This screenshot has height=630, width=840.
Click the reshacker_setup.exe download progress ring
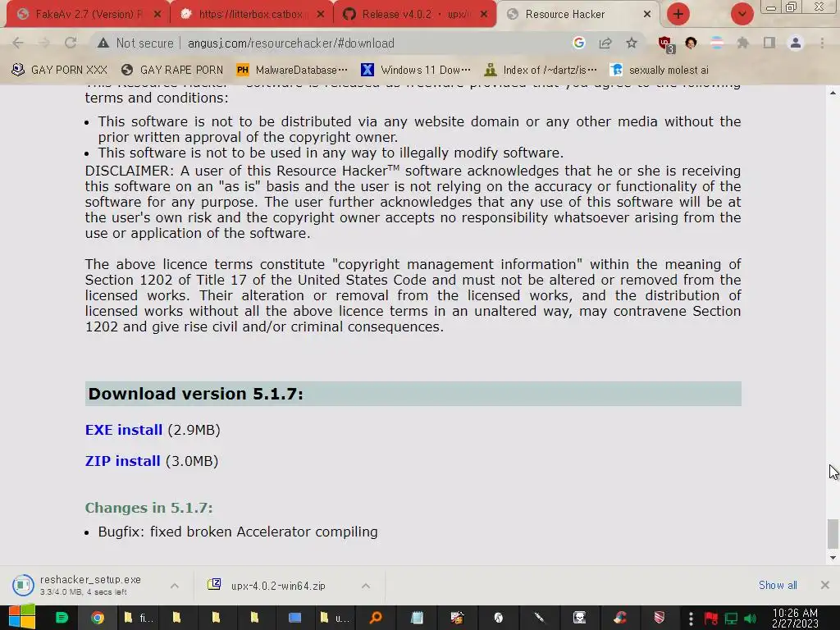point(23,585)
